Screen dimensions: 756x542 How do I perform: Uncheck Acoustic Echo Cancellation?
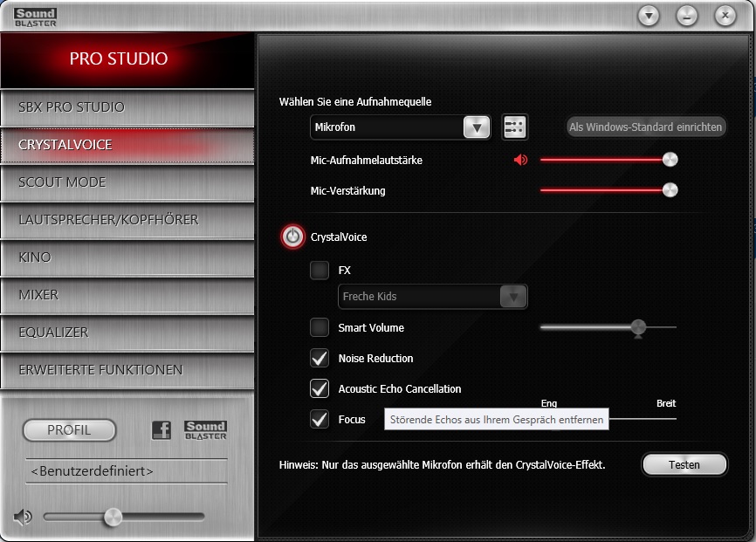pos(320,388)
